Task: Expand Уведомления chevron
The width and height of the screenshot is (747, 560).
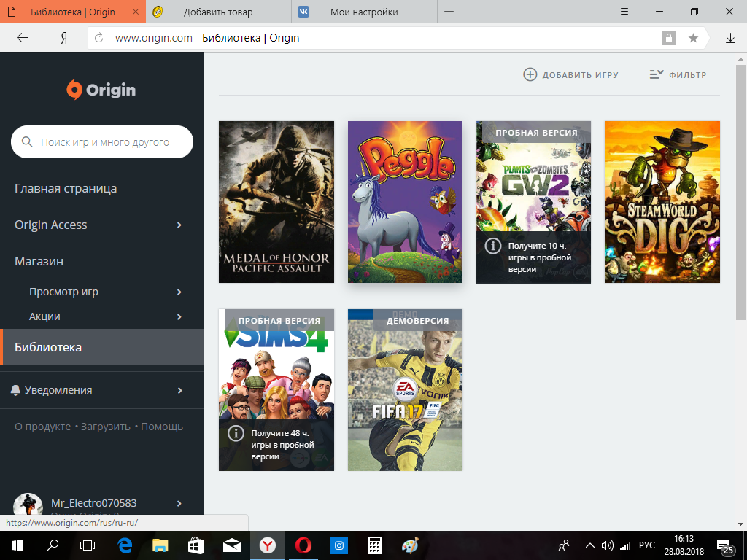Action: pyautogui.click(x=179, y=391)
